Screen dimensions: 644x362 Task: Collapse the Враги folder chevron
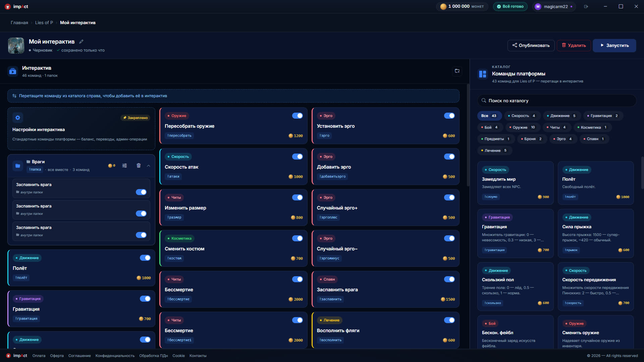point(149,166)
